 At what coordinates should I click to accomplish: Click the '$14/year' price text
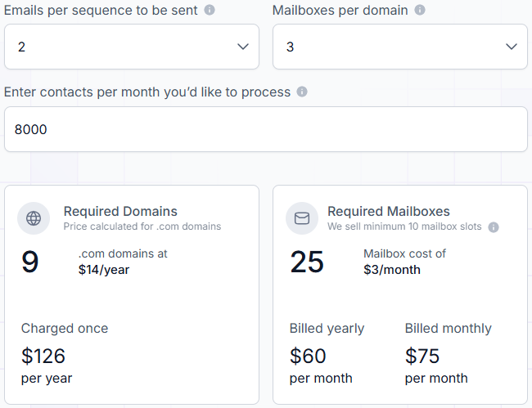point(104,270)
